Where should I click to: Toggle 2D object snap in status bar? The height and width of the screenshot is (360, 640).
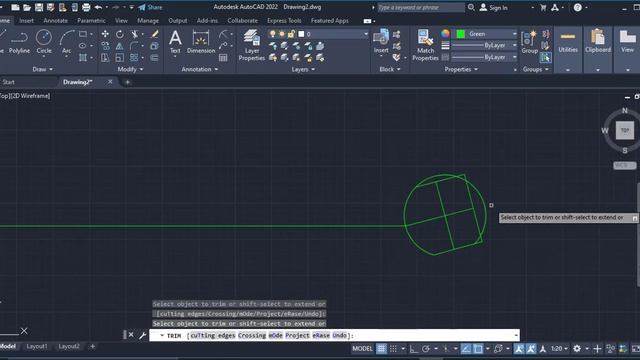pyautogui.click(x=478, y=349)
